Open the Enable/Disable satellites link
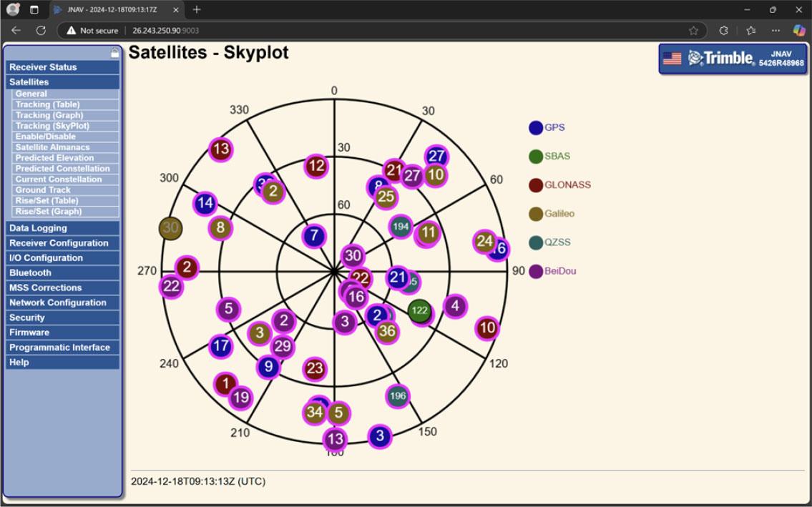This screenshot has width=812, height=507. 45,137
